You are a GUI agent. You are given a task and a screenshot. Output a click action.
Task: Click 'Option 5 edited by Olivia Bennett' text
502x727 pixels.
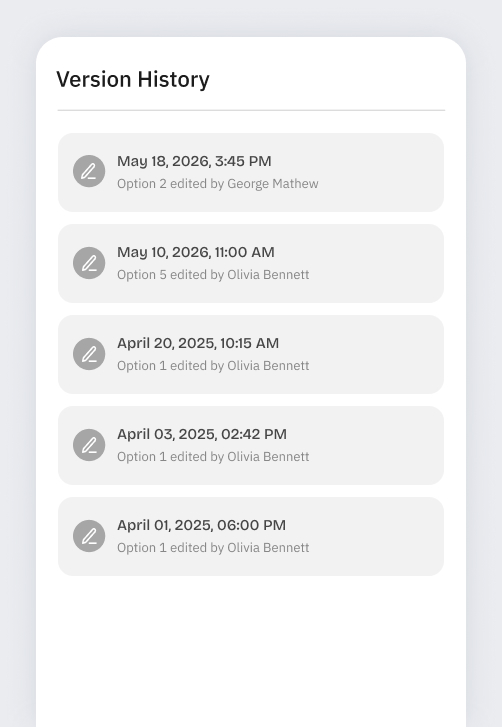click(213, 275)
